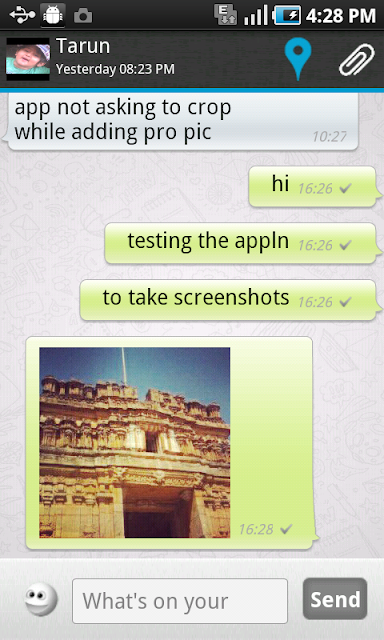This screenshot has height=640, width=384.
Task: Tap the Android debug bug icon
Action: click(x=52, y=16)
